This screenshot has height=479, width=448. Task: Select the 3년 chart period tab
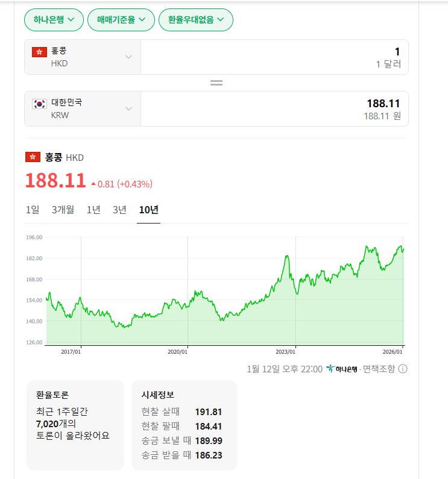119,210
